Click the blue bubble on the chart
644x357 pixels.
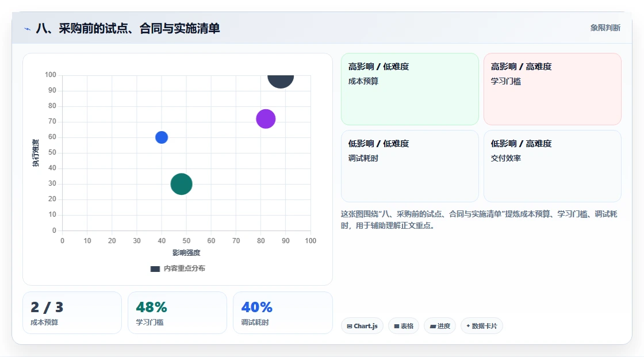click(162, 137)
